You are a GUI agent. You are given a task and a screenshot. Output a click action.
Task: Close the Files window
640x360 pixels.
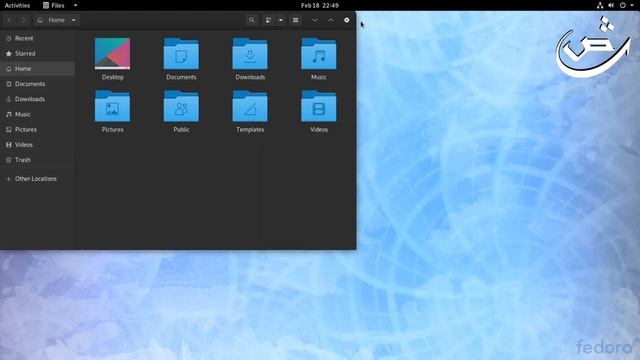click(347, 20)
